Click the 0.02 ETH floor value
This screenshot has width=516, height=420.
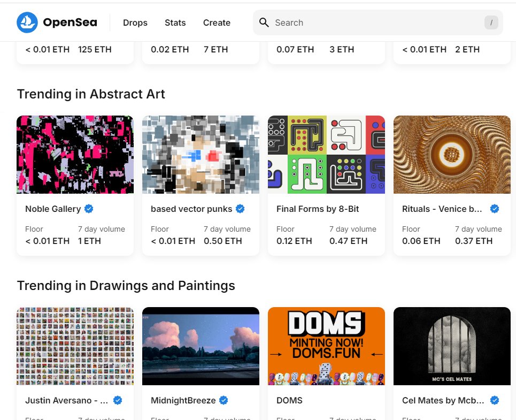(170, 49)
